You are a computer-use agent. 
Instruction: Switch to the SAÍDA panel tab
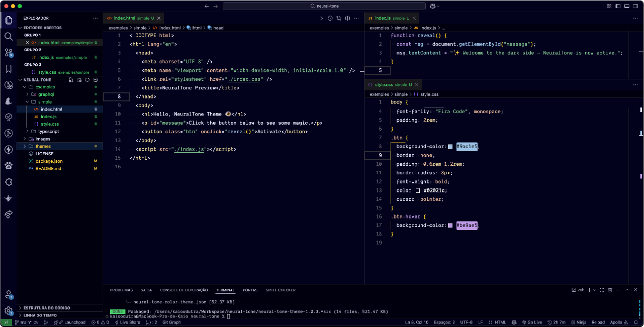pos(146,290)
